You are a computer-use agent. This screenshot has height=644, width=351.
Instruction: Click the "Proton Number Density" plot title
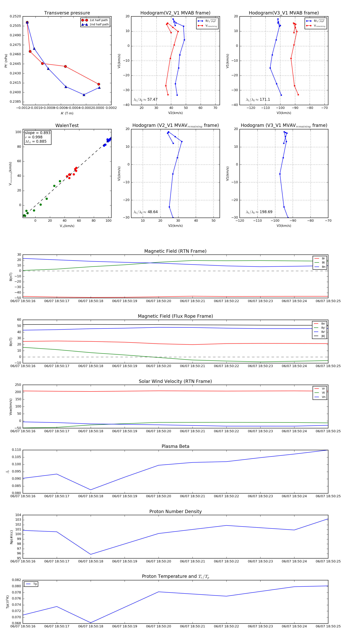point(175,511)
